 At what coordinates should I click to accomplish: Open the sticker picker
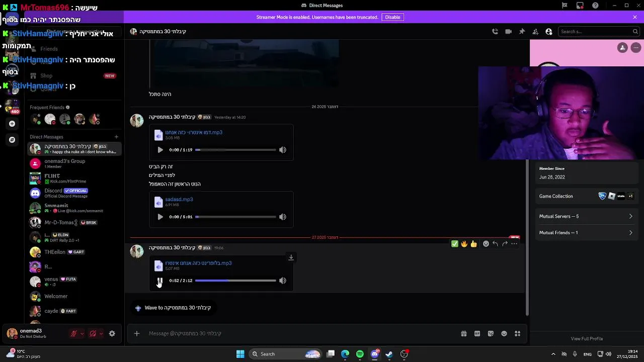491,333
